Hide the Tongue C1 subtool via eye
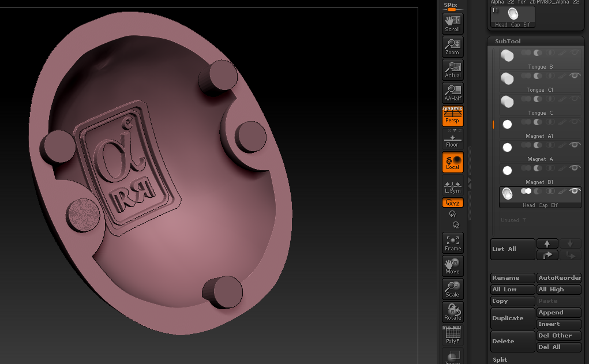This screenshot has height=364, width=589. click(x=575, y=76)
